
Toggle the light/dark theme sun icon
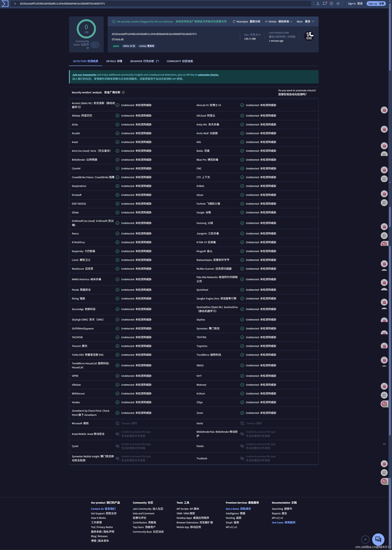click(x=338, y=4)
